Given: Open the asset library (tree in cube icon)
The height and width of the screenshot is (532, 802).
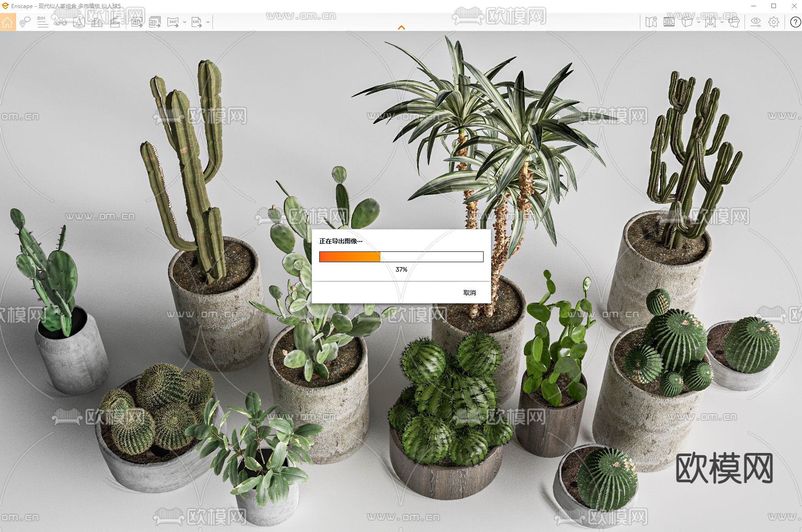Looking at the screenshot, I should point(79,22).
